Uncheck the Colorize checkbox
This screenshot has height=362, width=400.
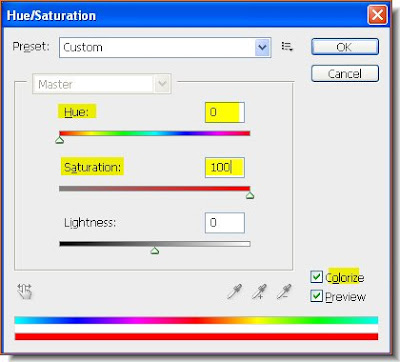(x=316, y=277)
